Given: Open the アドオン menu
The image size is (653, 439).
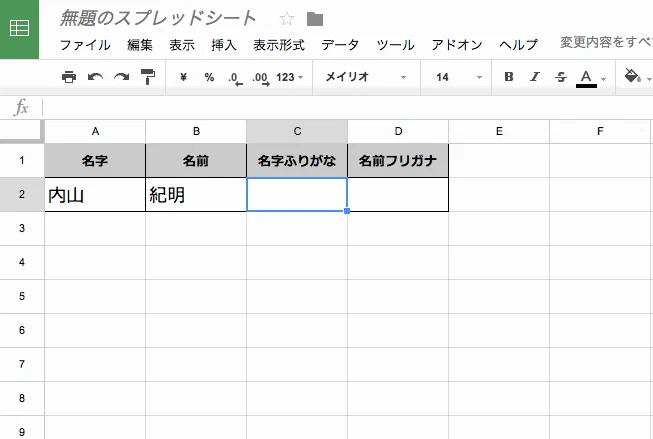Looking at the screenshot, I should click(457, 45).
